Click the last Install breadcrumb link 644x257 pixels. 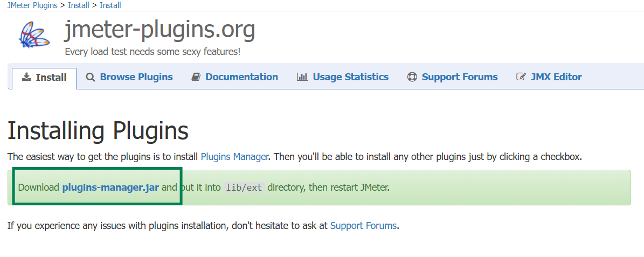tap(110, 5)
